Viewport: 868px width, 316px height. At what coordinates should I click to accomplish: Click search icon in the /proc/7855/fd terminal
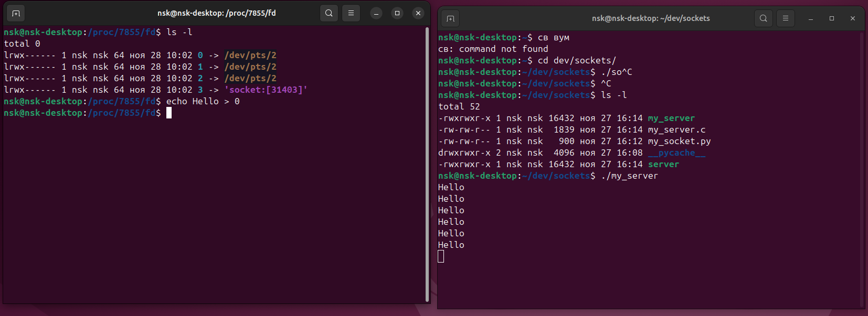tap(329, 13)
